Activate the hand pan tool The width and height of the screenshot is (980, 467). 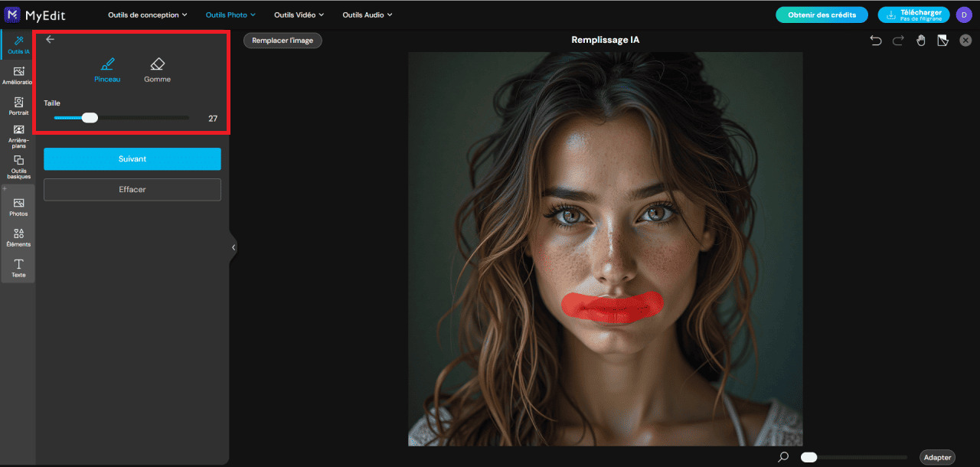tap(920, 40)
